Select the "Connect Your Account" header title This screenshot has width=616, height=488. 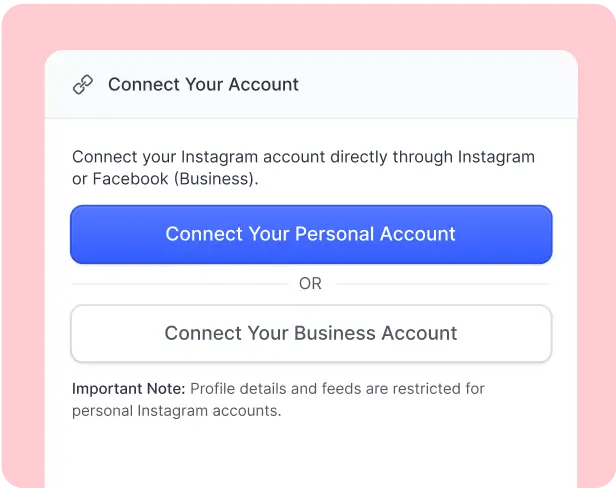click(x=203, y=84)
